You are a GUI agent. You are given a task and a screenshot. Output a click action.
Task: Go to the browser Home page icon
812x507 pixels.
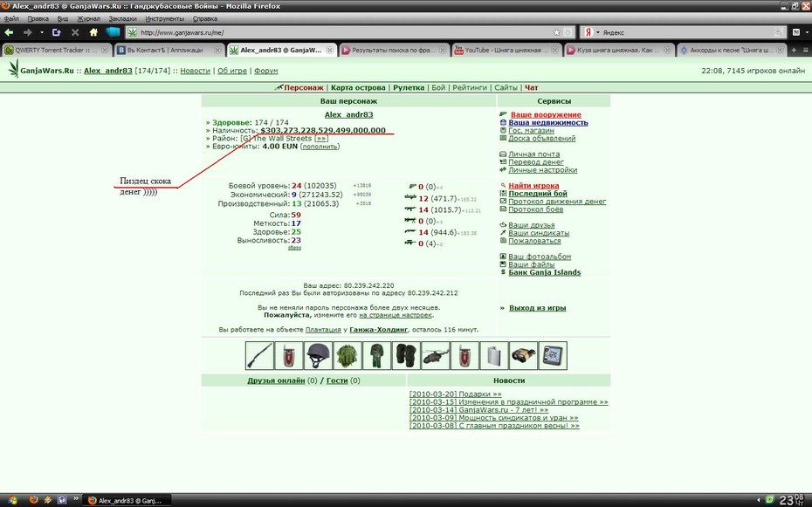[93, 32]
